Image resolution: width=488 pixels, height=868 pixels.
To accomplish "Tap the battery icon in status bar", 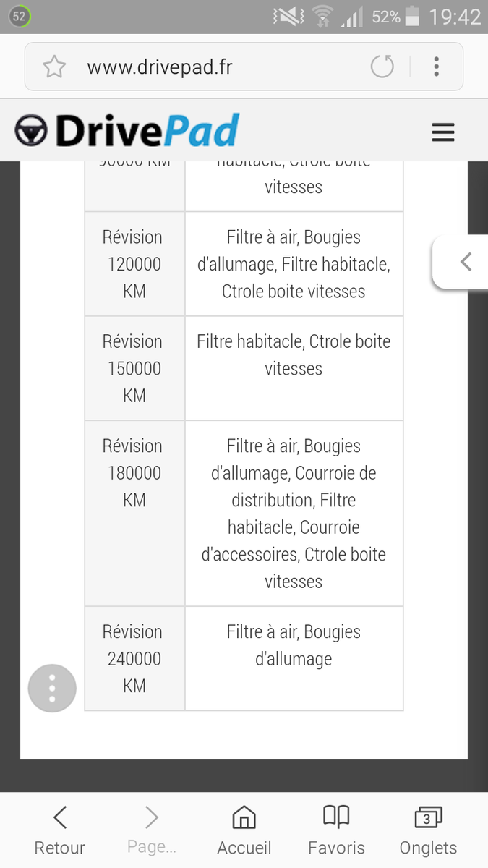I will click(412, 17).
